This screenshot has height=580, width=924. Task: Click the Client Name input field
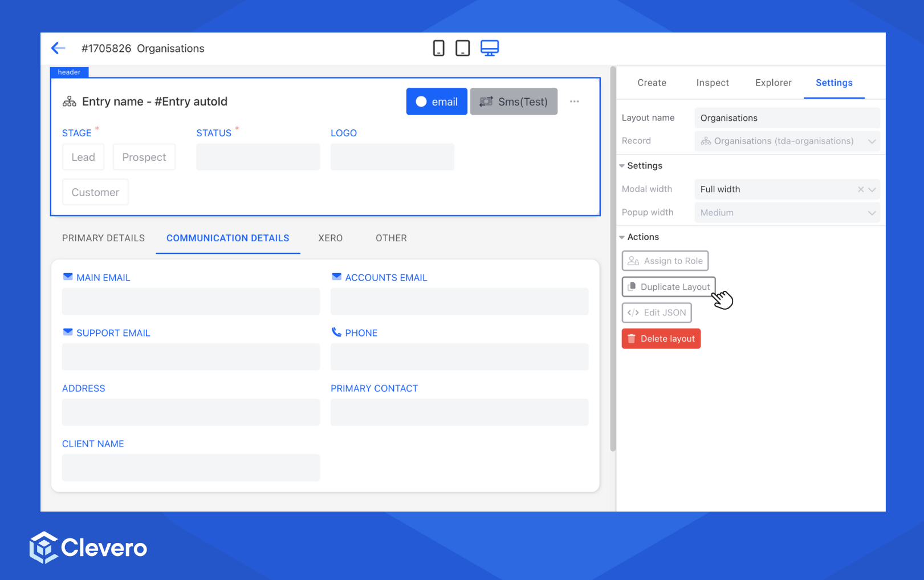pyautogui.click(x=191, y=467)
